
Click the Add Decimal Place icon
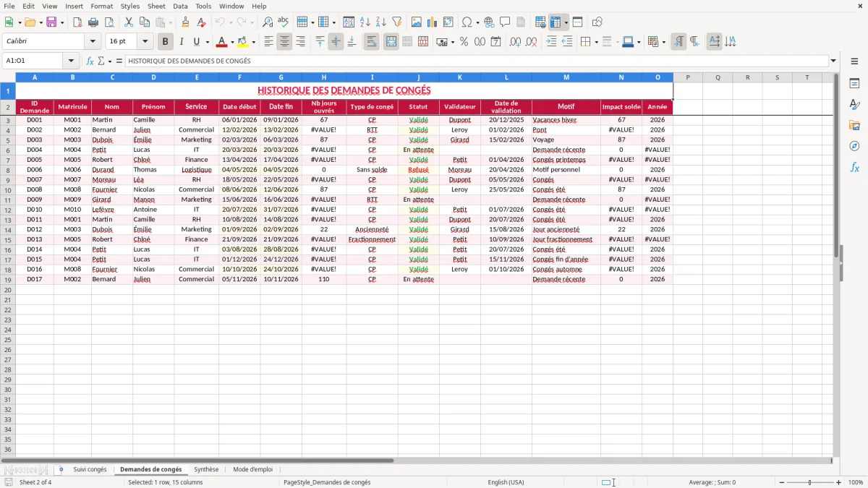point(515,42)
